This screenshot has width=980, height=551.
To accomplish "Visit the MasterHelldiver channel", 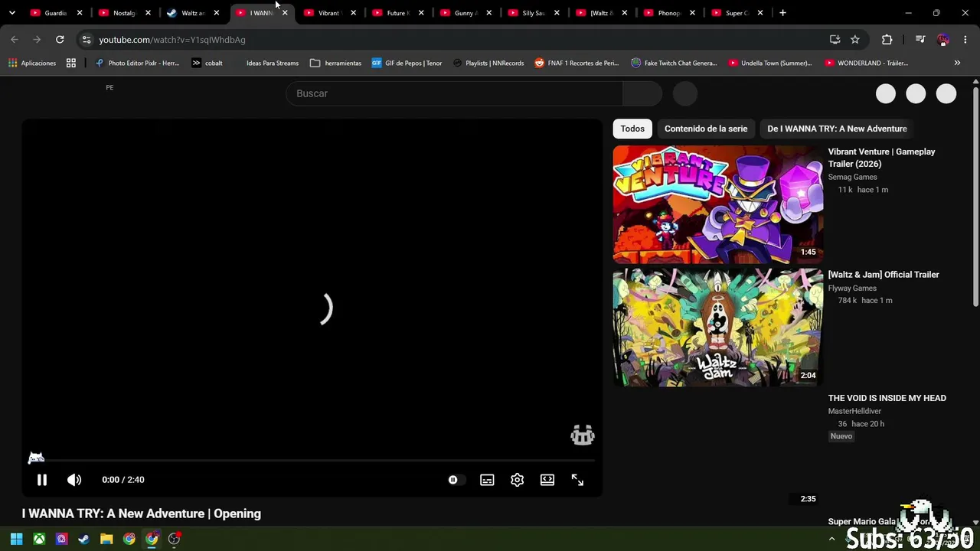I will click(x=854, y=412).
